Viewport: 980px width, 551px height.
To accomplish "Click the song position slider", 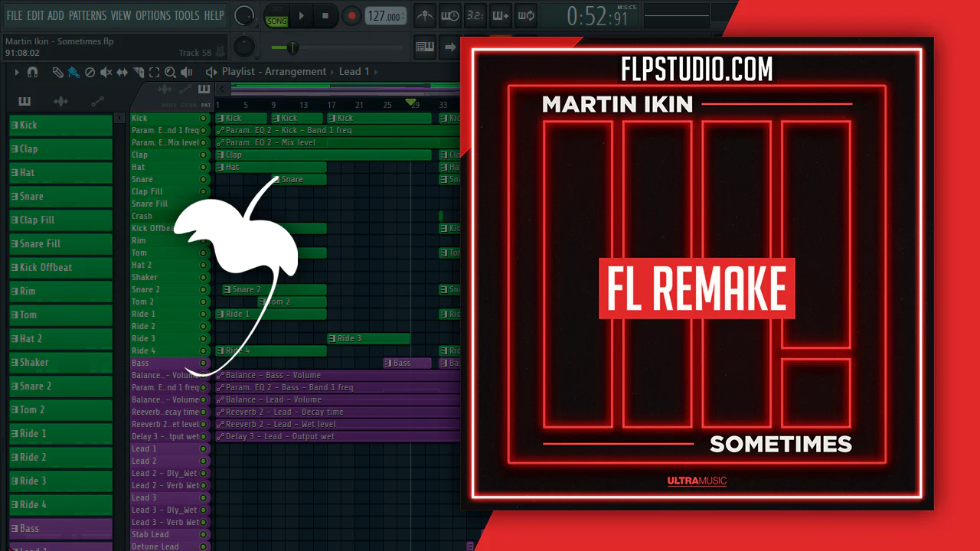I will [x=338, y=47].
